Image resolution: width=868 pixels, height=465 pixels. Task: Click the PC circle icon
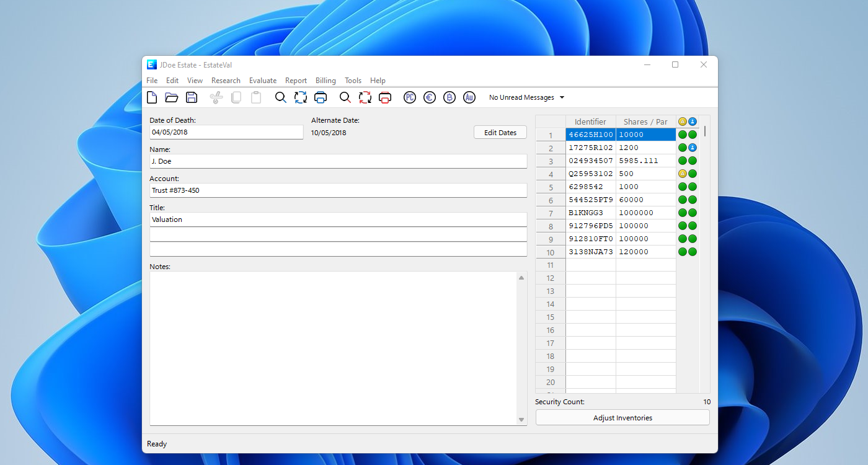point(409,97)
